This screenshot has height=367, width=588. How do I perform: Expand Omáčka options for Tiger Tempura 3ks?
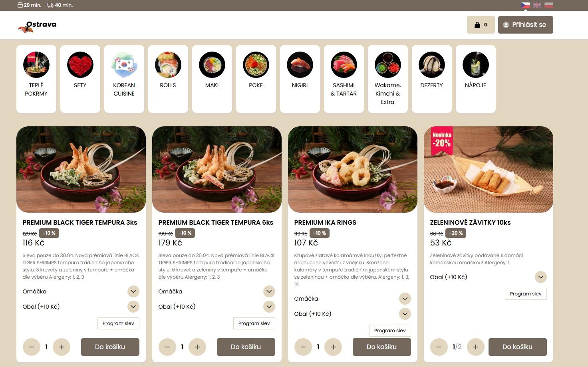(133, 291)
